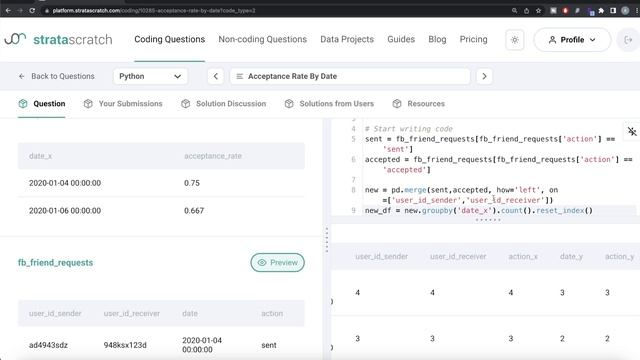This screenshot has width=640, height=360.
Task: Toggle the light/dark theme sun icon
Action: 515,40
